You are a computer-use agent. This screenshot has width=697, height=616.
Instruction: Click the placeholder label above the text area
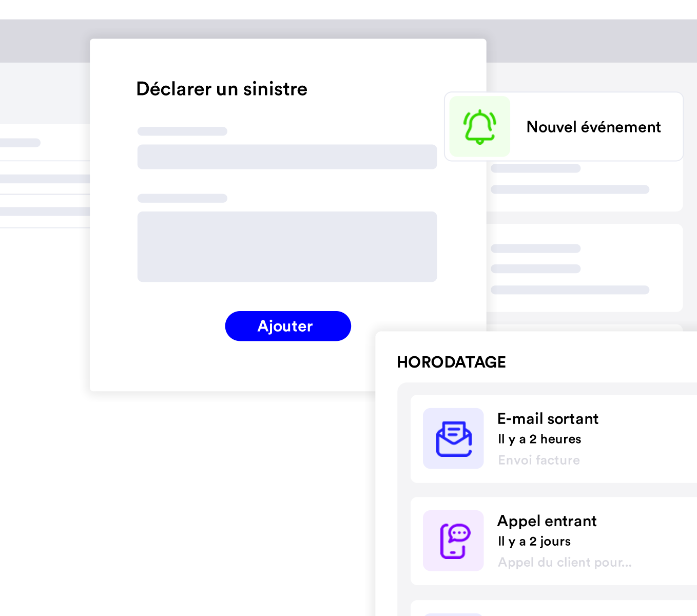click(x=182, y=198)
